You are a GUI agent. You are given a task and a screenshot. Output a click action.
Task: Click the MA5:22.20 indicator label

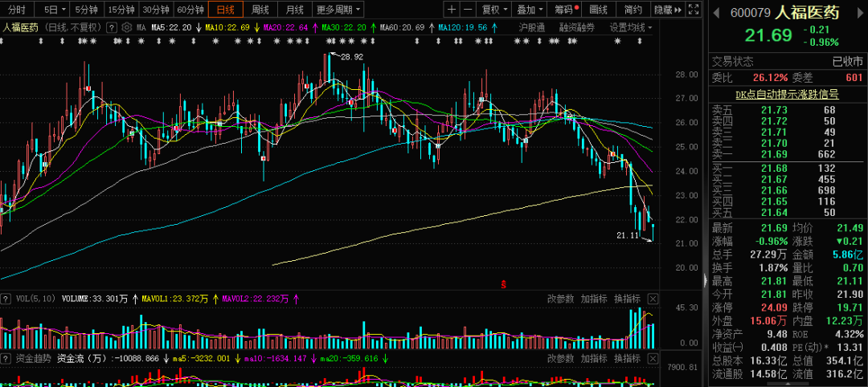(172, 27)
